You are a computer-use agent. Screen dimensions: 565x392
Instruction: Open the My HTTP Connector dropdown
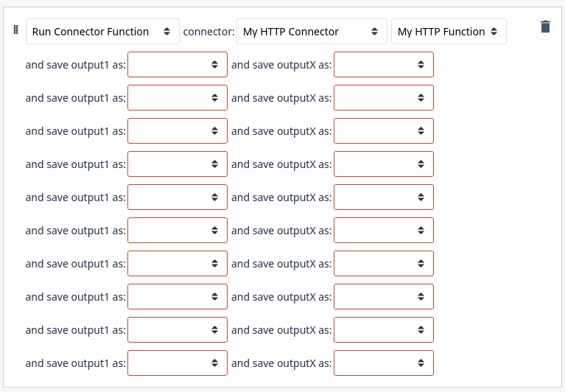tap(312, 32)
